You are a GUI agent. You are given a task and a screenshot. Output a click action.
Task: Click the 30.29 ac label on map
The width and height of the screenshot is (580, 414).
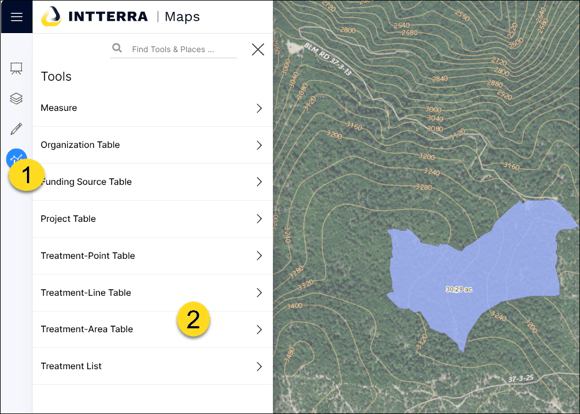[459, 289]
